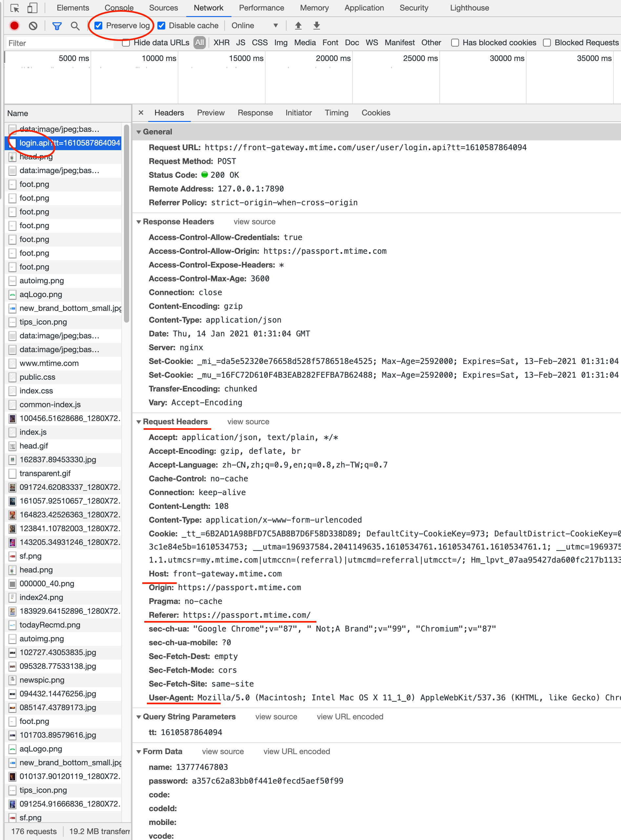Uncheck the Disable cache checkbox
This screenshot has height=840, width=621.
point(161,26)
